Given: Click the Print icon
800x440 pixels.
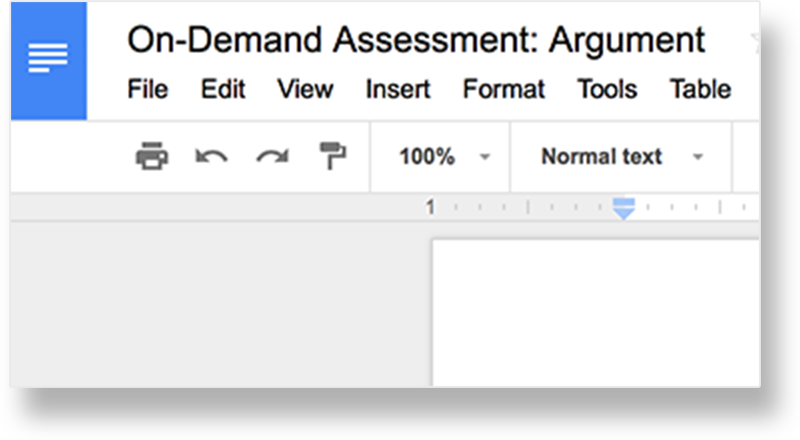Looking at the screenshot, I should (152, 156).
